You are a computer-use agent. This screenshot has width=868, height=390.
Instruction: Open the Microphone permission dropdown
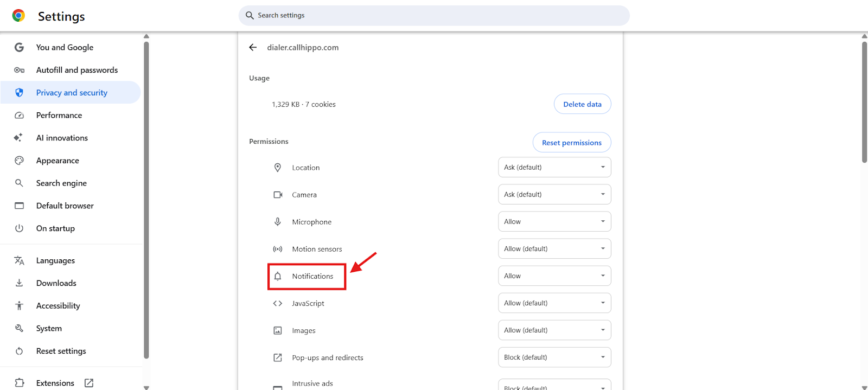click(554, 221)
